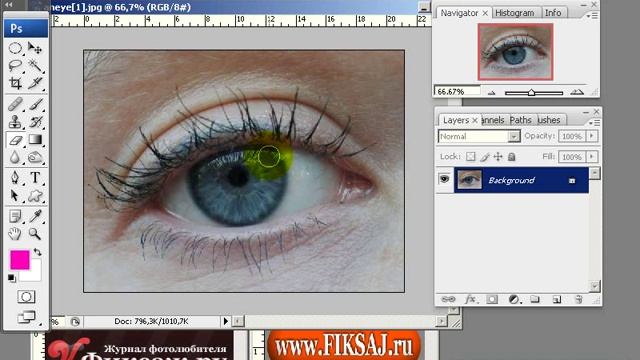
Task: Change screen mode from toolbox bottom
Action: (x=26, y=317)
